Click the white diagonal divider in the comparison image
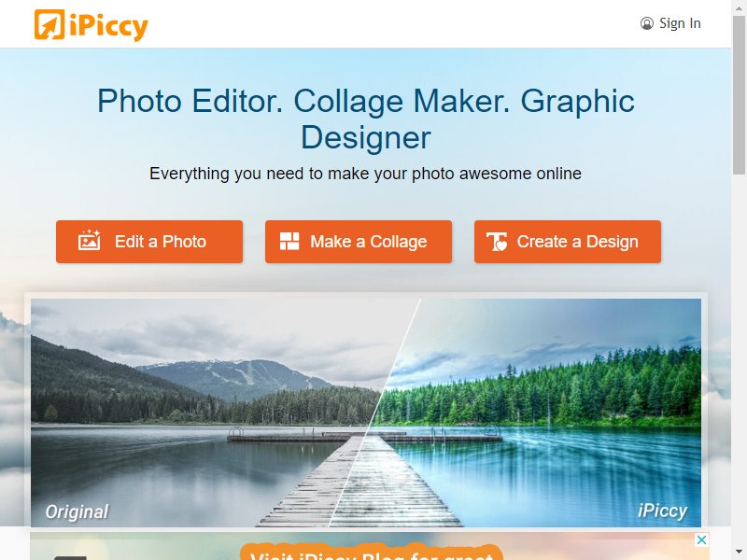Screen dimensions: 747x560 click(x=375, y=412)
